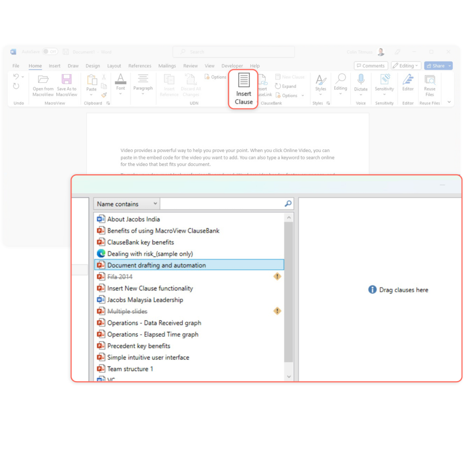Click the clause name search field

[x=222, y=204]
